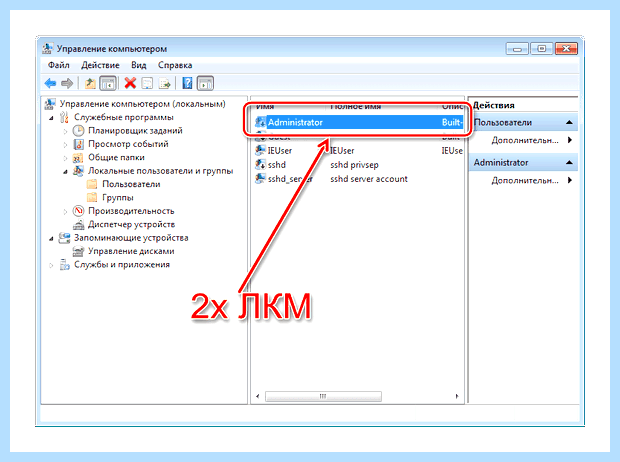Open the Справка menu
Screen dimensions: 620x462
click(x=175, y=65)
